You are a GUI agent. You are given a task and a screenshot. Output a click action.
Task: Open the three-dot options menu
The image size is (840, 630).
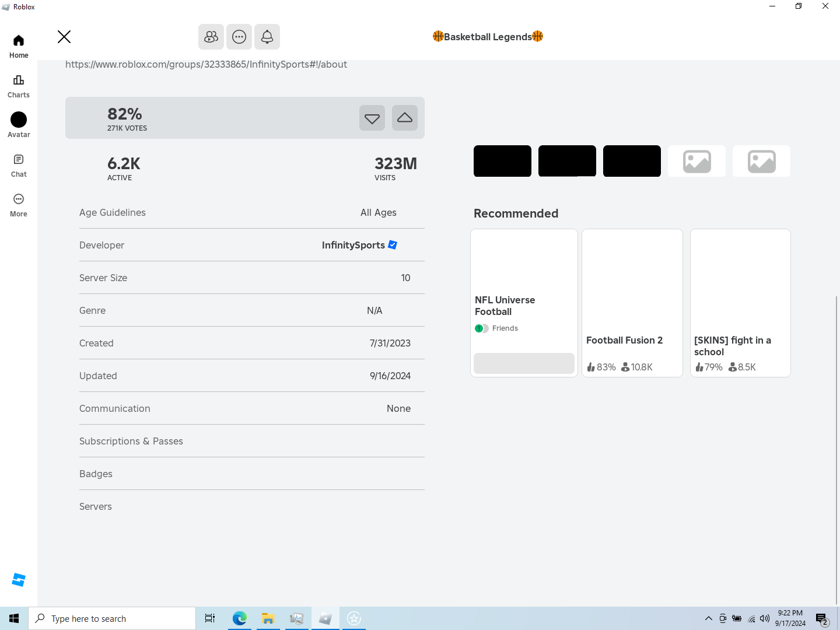(x=239, y=37)
